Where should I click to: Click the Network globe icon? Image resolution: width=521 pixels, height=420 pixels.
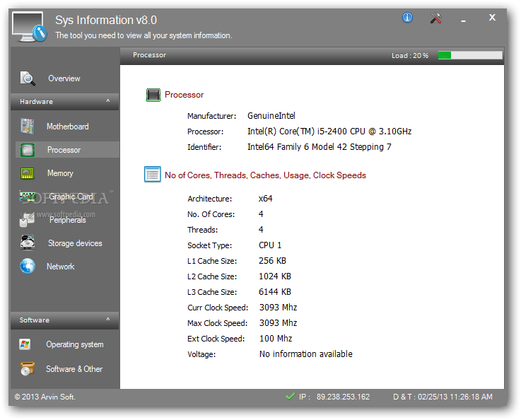[x=28, y=266]
